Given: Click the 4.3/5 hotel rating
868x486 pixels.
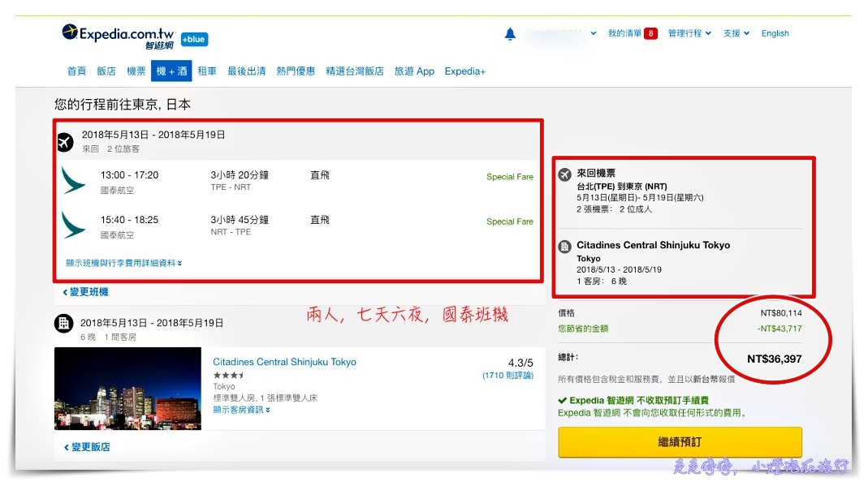Looking at the screenshot, I should point(520,363).
